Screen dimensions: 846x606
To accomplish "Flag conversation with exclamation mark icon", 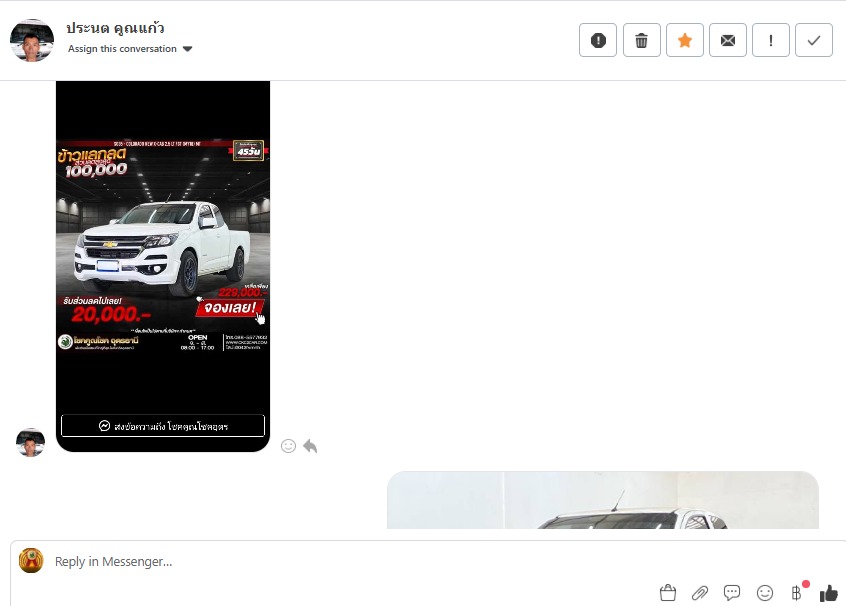I will click(770, 40).
